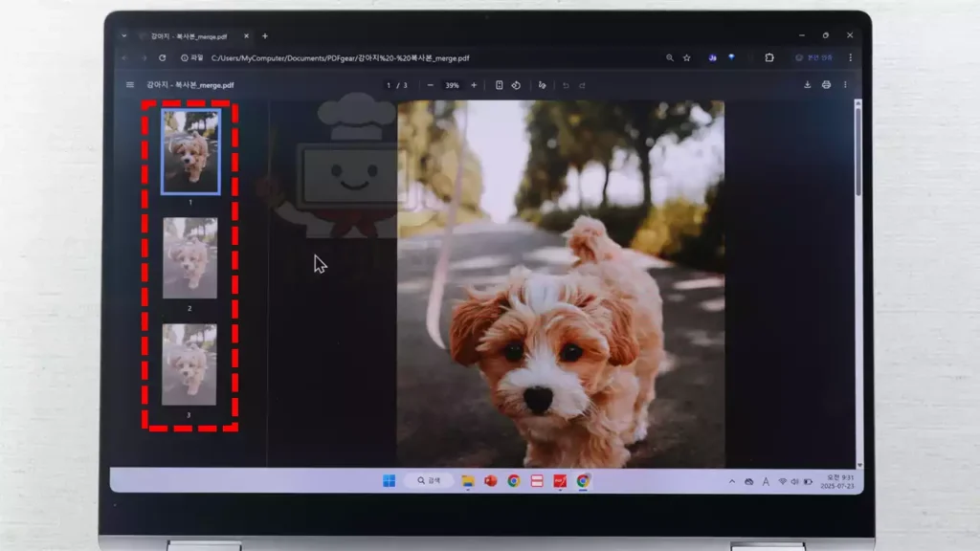Download the PDF file

click(x=807, y=85)
